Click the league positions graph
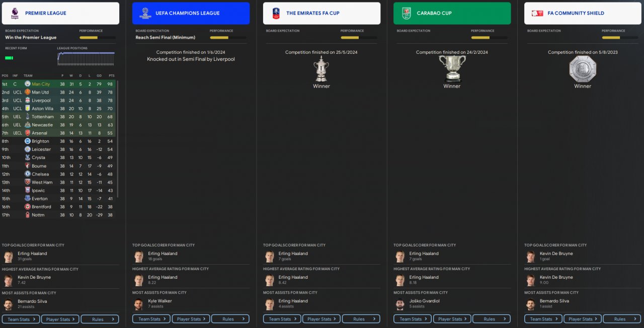 [x=86, y=59]
